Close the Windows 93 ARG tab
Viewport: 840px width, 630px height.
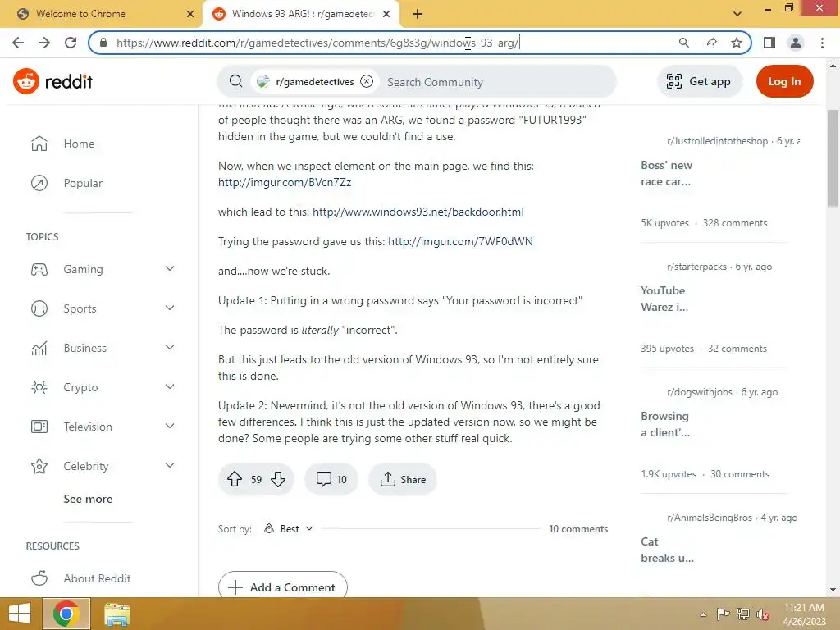point(386,14)
